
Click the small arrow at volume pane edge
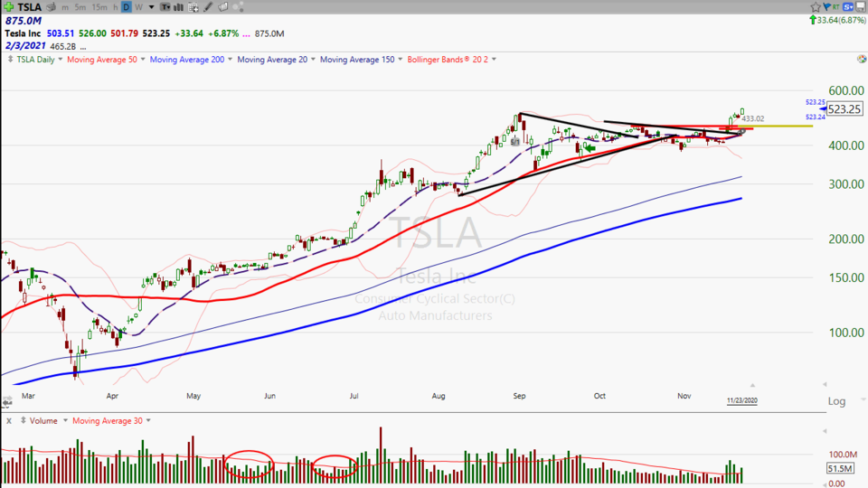(825, 431)
